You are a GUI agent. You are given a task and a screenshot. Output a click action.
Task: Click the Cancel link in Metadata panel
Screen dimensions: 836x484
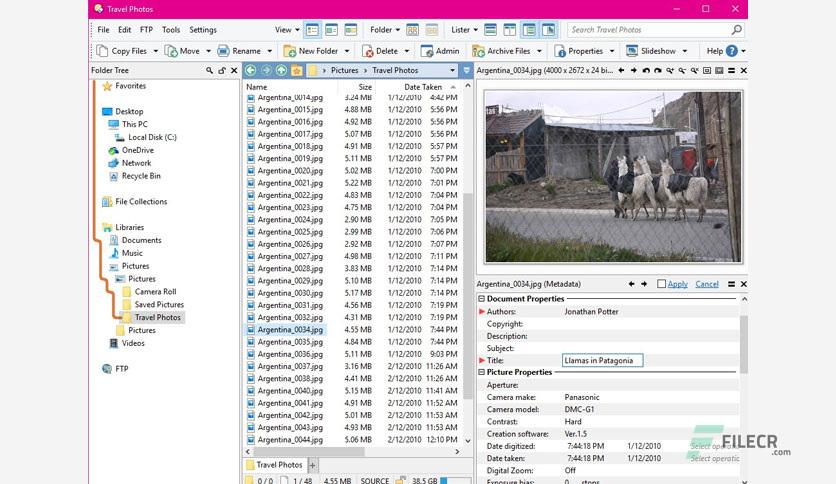(707, 284)
